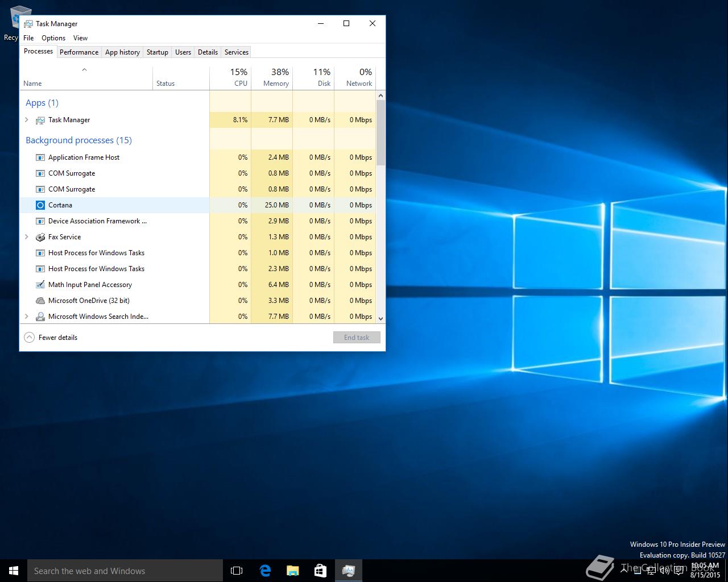The height and width of the screenshot is (582, 728).
Task: Sort by the Memory column header
Action: (x=272, y=78)
